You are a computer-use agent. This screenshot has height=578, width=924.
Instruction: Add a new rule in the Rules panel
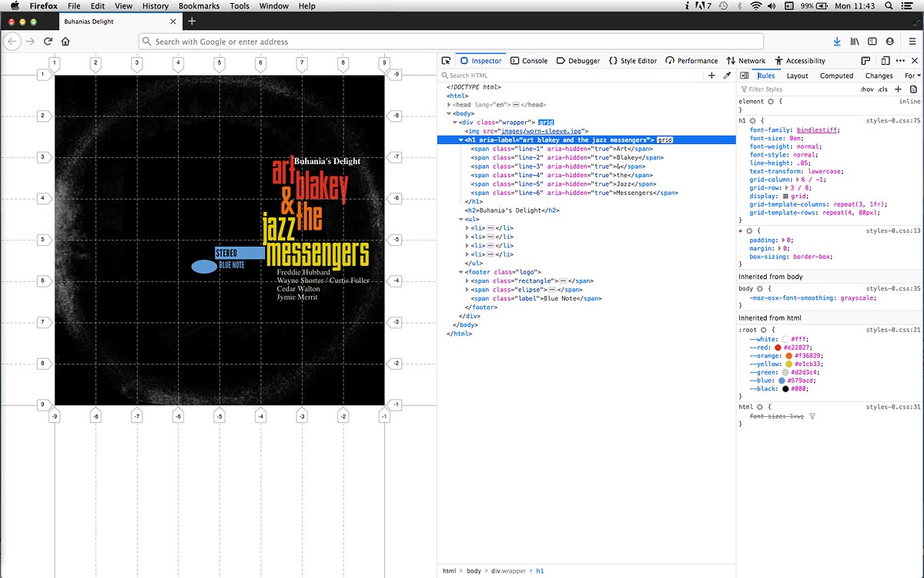899,89
